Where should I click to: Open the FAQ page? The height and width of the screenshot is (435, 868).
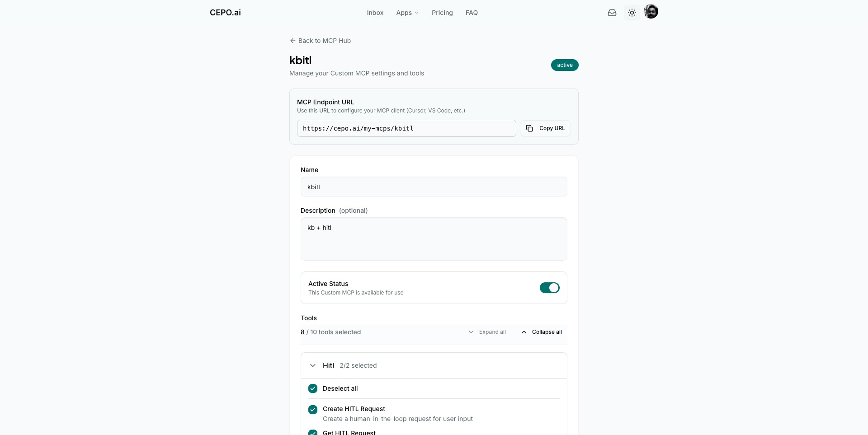[472, 13]
